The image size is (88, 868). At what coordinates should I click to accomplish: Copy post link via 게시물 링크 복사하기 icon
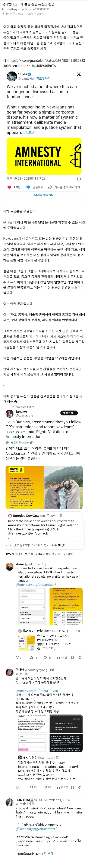pos(50,187)
